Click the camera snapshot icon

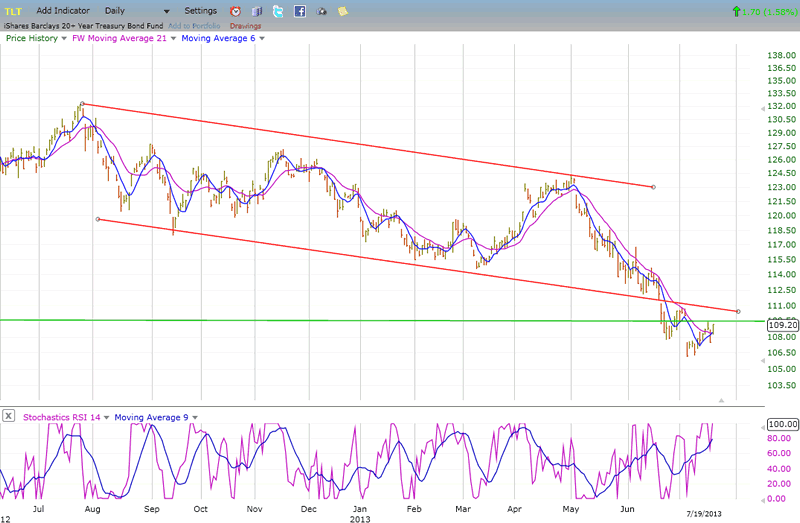(321, 11)
